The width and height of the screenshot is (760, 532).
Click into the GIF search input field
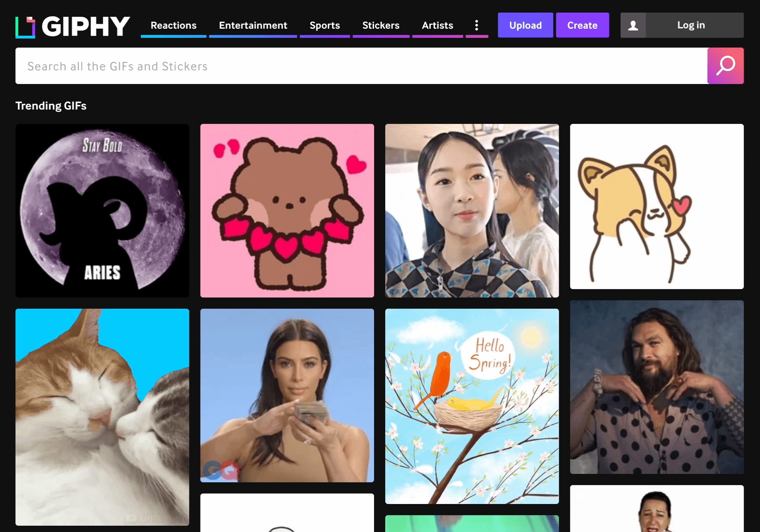click(x=361, y=66)
